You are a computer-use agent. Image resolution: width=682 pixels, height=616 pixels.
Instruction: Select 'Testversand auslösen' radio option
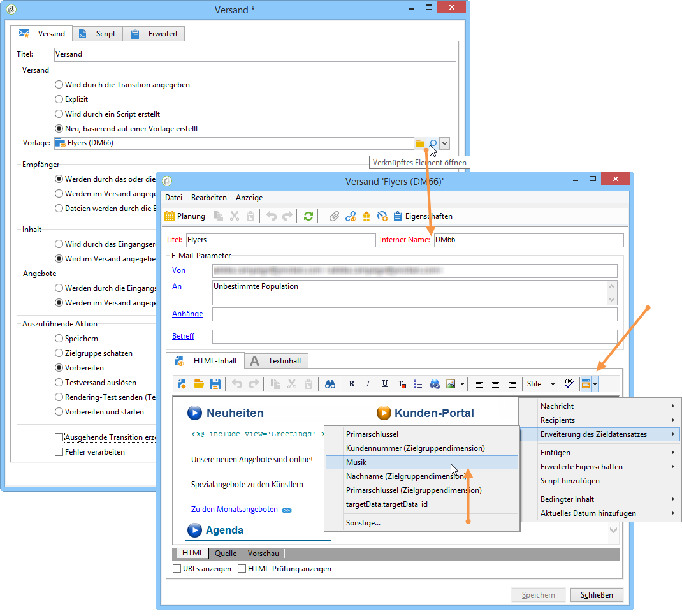click(59, 383)
